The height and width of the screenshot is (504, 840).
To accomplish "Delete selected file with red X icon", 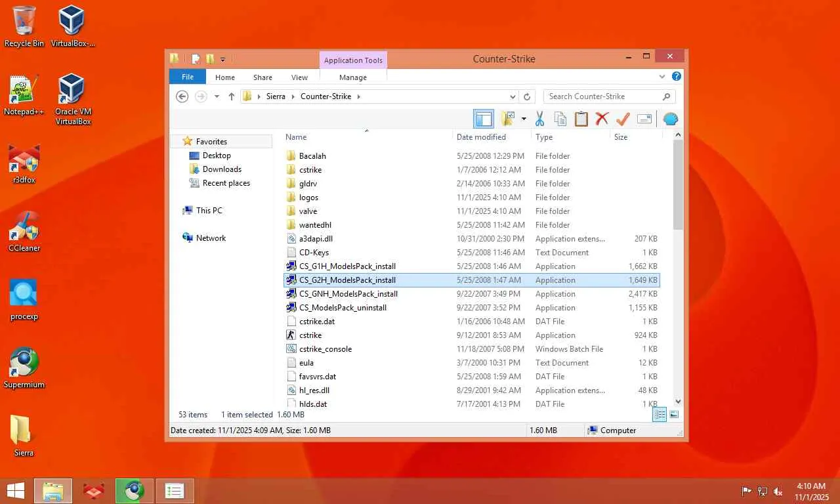I will pos(602,119).
